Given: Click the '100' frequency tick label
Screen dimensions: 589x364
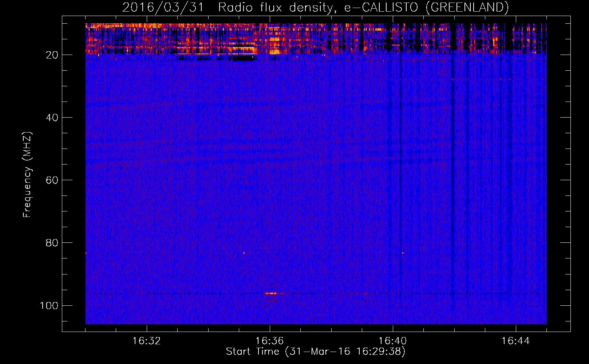Looking at the screenshot, I should click(x=49, y=305).
